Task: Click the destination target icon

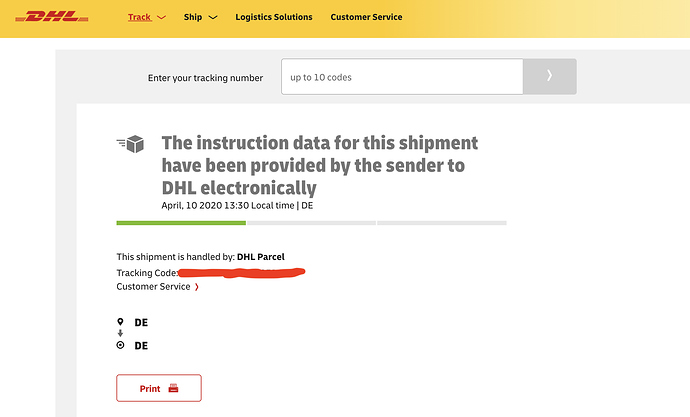Action: coord(121,345)
